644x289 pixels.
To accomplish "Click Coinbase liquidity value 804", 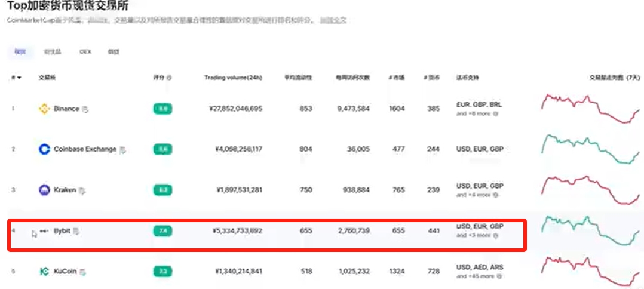I will (x=306, y=149).
